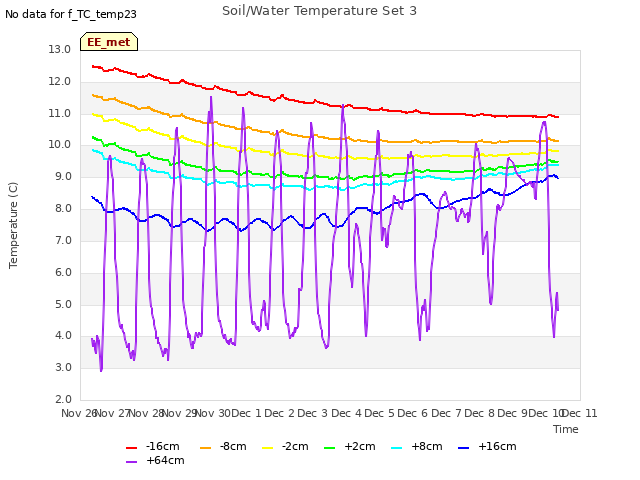Click the purple +64cm legend color swatch
Image resolution: width=640 pixels, height=480 pixels.
coord(131,462)
